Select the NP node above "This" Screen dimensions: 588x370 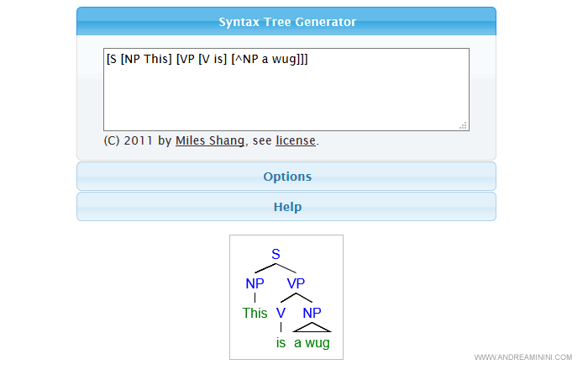click(x=255, y=283)
